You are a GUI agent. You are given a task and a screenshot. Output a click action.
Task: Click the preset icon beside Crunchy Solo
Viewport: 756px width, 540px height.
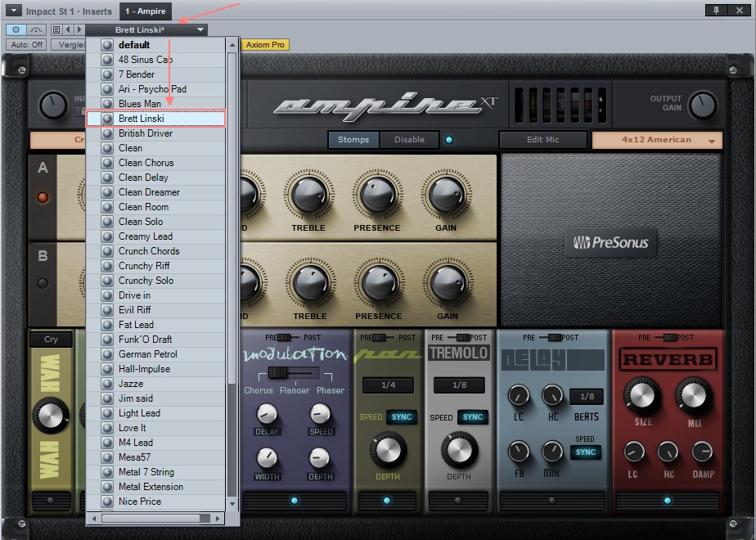click(107, 281)
